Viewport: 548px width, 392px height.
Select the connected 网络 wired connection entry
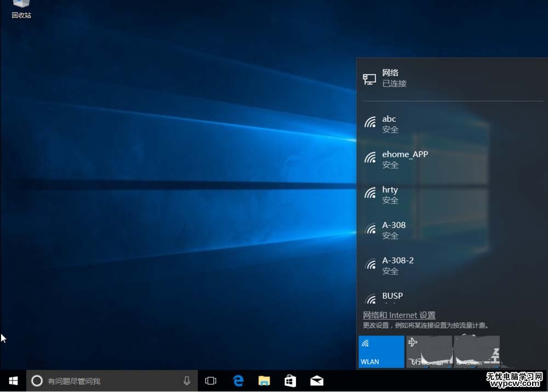[452, 78]
